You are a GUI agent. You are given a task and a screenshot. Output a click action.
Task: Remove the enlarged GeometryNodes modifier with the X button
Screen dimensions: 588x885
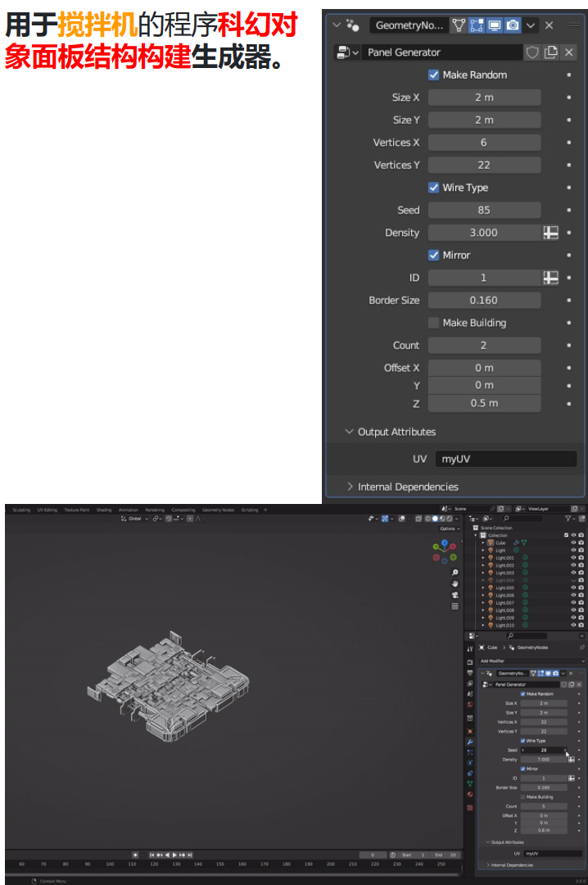(x=549, y=25)
